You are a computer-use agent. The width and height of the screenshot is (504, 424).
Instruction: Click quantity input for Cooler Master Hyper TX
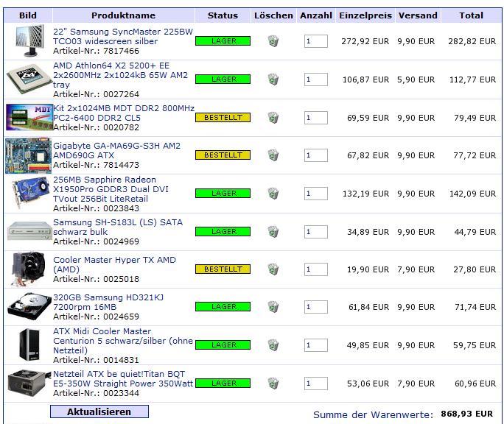pyautogui.click(x=316, y=269)
